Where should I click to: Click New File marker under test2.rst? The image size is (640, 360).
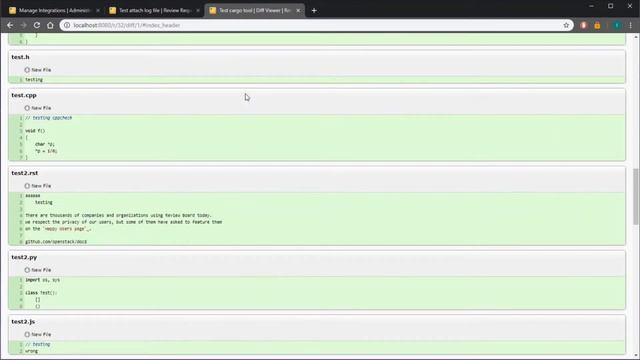[38, 186]
